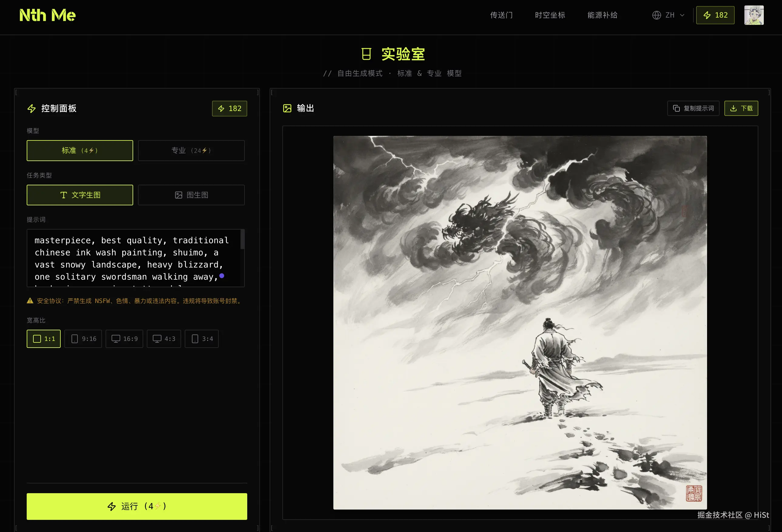Choose the 9:16 aspect ratio
782x532 pixels.
(83, 338)
